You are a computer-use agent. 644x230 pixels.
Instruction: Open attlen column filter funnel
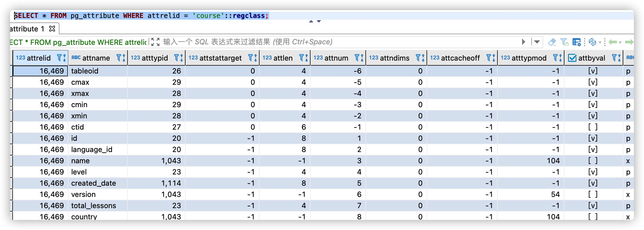[302, 58]
